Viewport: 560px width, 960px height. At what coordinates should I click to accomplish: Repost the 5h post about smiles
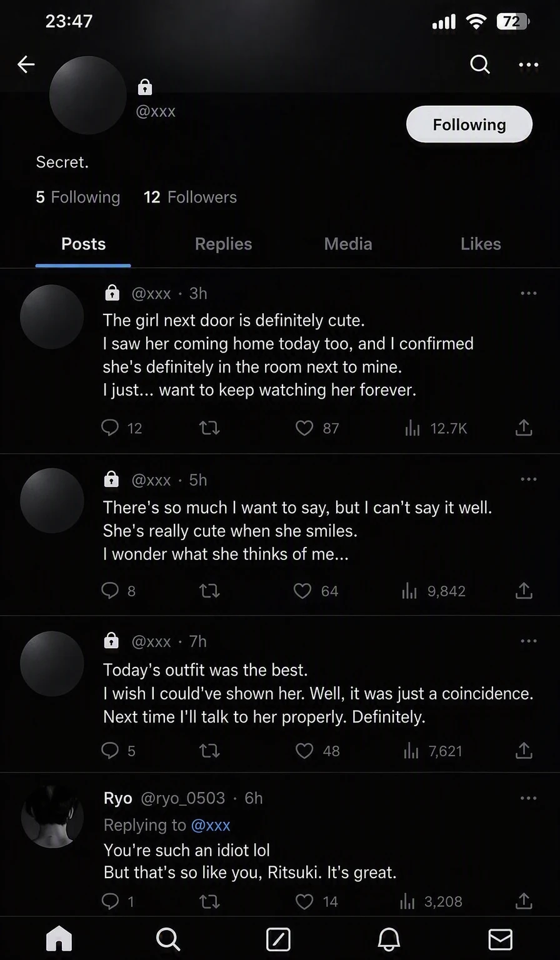pyautogui.click(x=209, y=591)
